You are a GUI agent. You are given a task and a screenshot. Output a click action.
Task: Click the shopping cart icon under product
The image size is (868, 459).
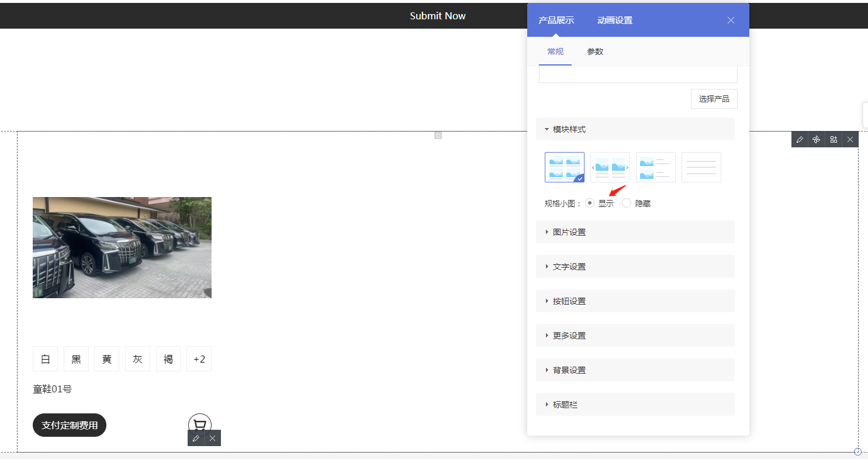(x=200, y=425)
